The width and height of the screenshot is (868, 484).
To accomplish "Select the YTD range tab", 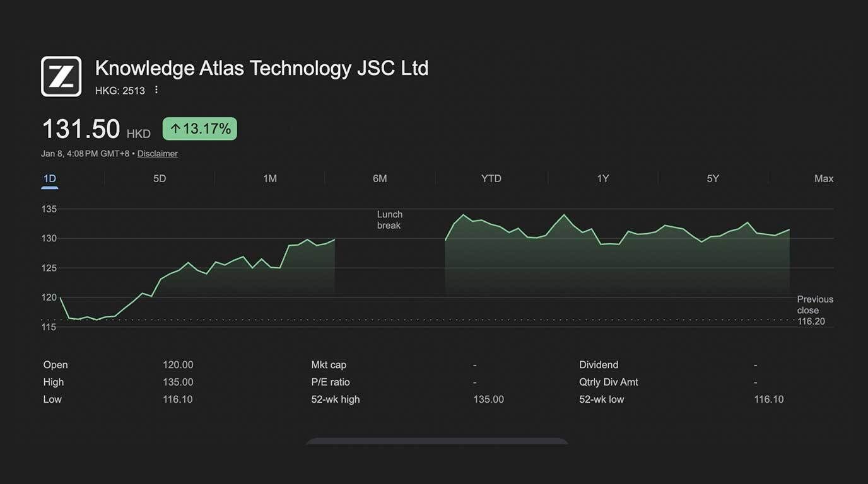I will (491, 179).
